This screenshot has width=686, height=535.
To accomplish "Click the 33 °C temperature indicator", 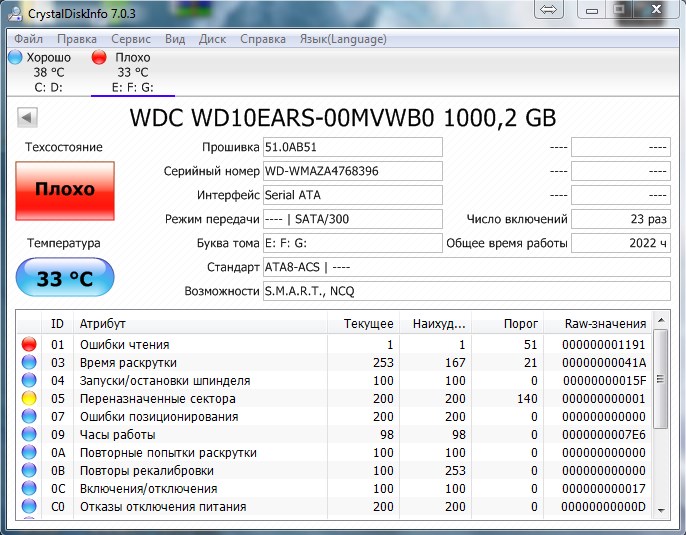I will 65,278.
